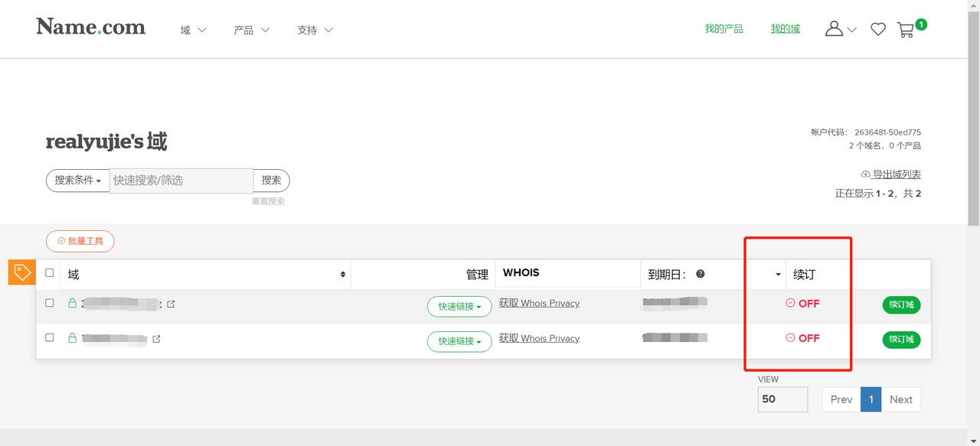Viewport: 980px width, 446px height.
Task: Expand the 产品 navigation menu
Action: coord(251,31)
